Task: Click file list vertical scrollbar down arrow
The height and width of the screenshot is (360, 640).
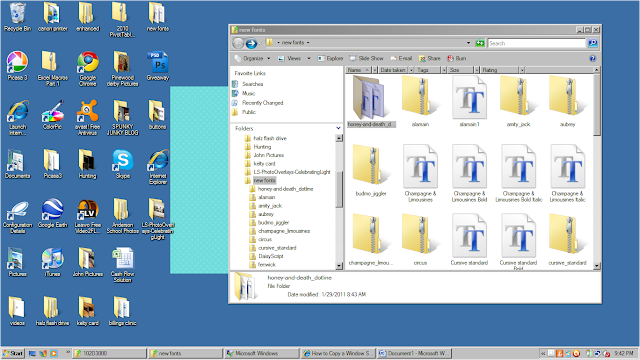Action: coord(596,266)
